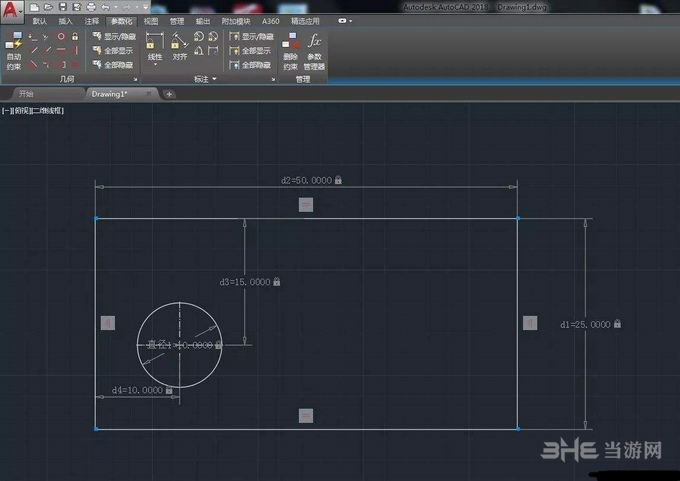The width and height of the screenshot is (680, 481).
Task: Select the Linear (线性) dimensional constraint tool
Action: click(x=155, y=42)
